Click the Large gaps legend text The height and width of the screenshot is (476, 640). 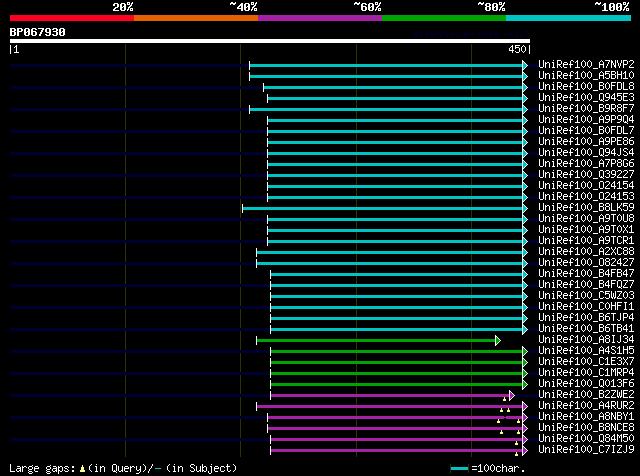pyautogui.click(x=123, y=468)
